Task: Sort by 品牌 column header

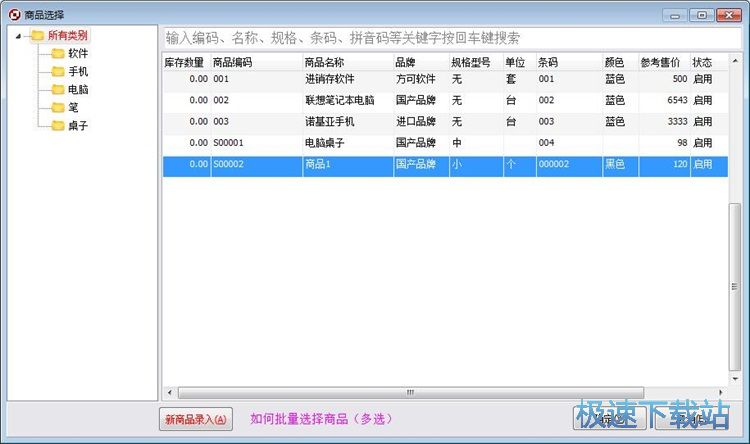Action: (421, 62)
